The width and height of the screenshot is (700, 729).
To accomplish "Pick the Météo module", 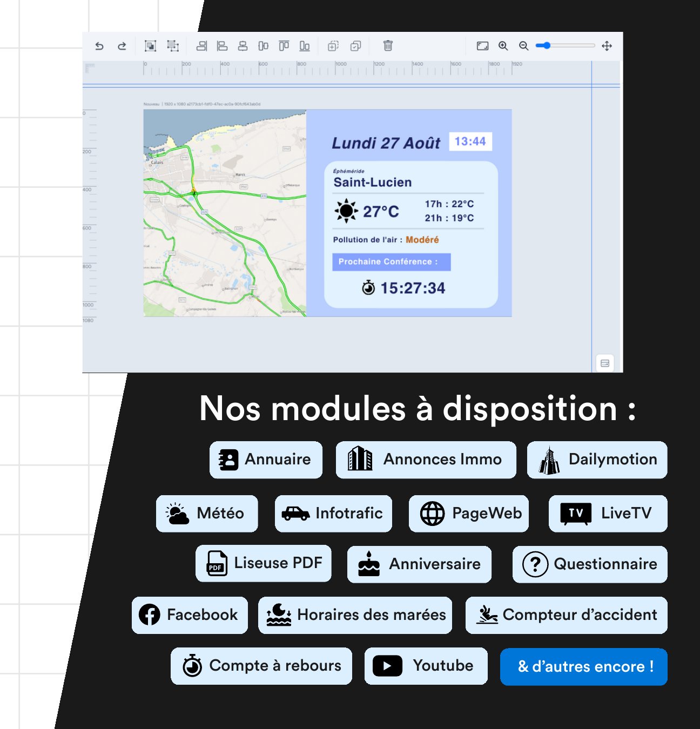I will coord(207,514).
